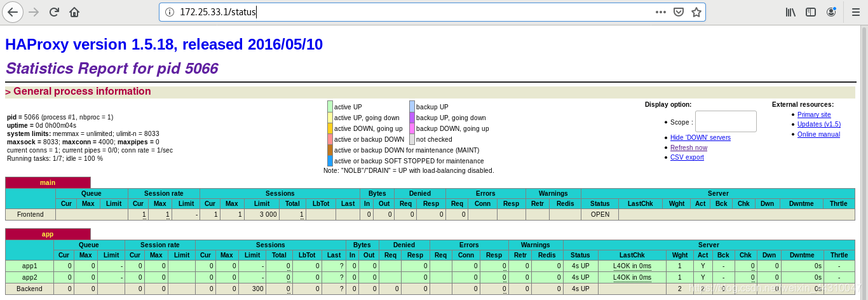
Task: Toggle the sidebar view icon
Action: click(811, 12)
